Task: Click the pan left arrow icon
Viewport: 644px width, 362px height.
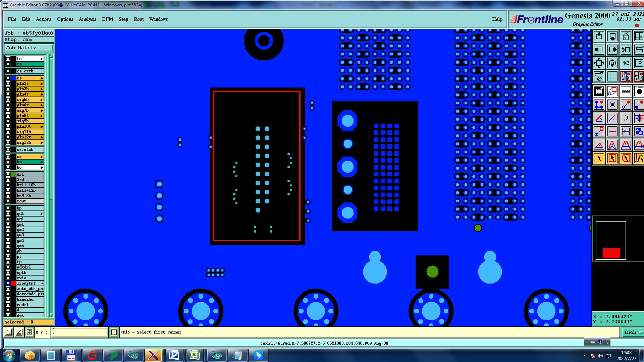Action: point(599,50)
